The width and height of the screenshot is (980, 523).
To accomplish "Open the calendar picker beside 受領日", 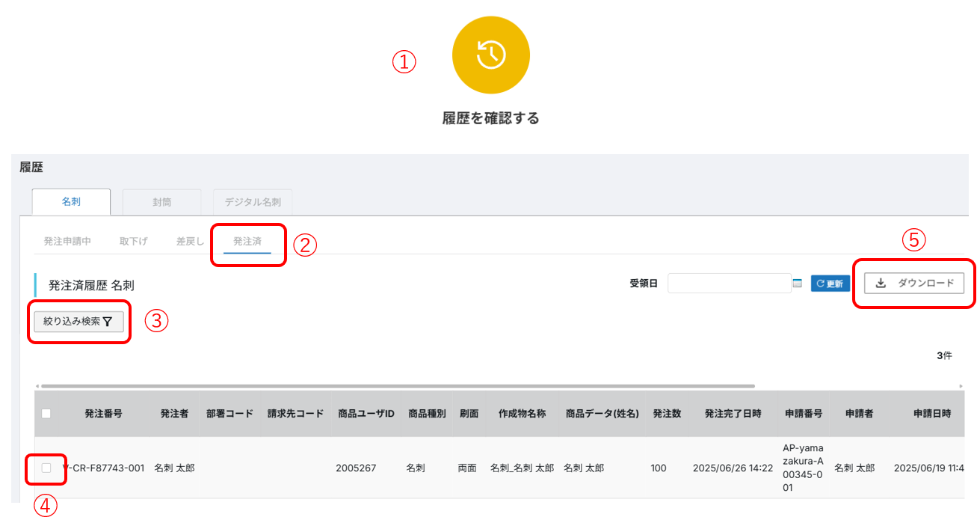I will tap(797, 284).
